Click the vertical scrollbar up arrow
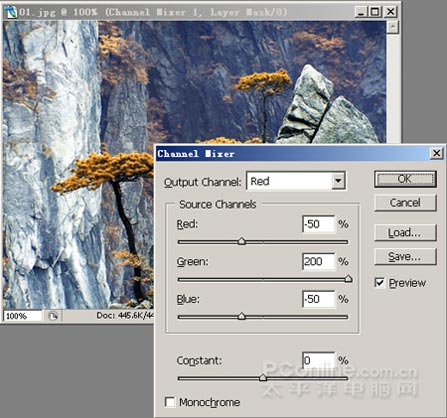447x418 pixels. click(x=393, y=27)
